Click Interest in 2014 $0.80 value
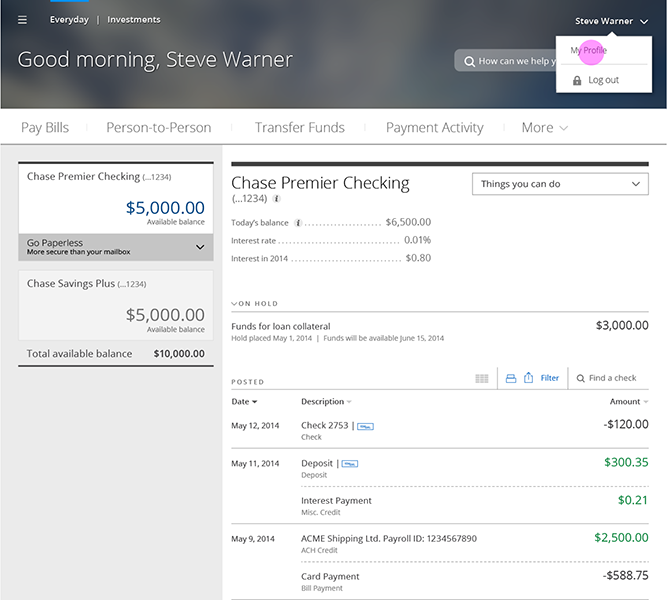 tap(418, 258)
